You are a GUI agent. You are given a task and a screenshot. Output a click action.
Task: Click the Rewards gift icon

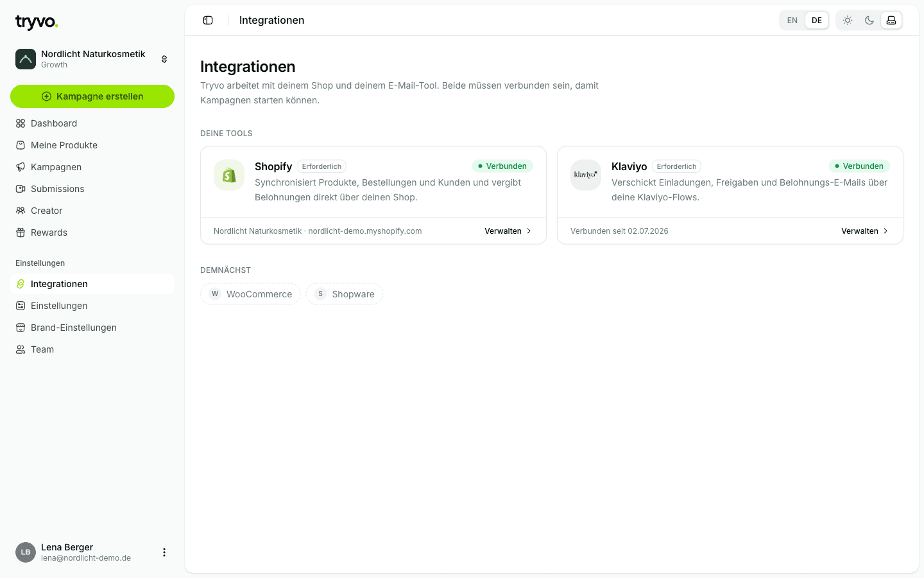click(21, 232)
